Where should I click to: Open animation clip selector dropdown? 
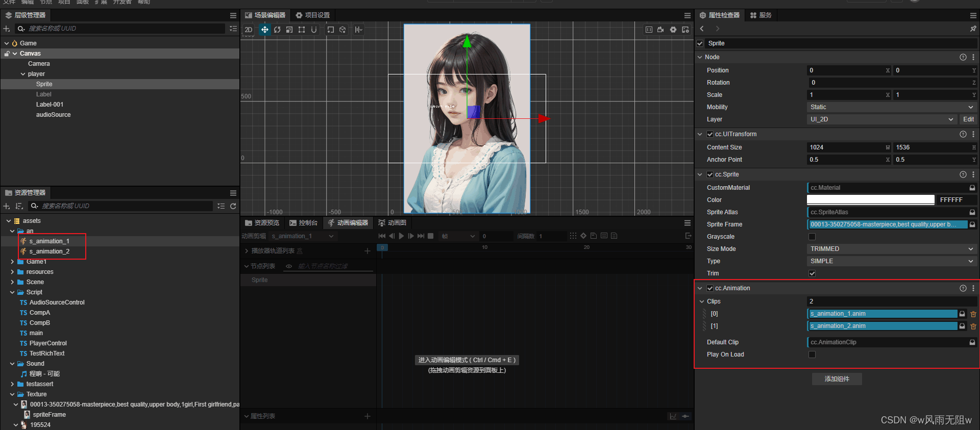click(x=303, y=236)
